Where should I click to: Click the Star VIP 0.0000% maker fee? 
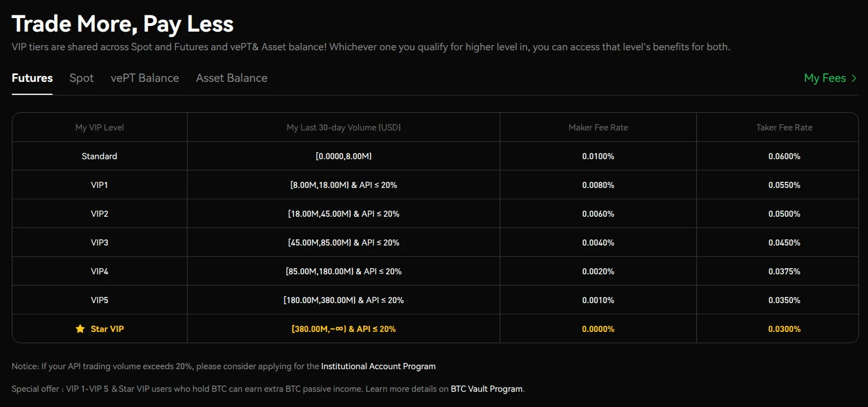[x=598, y=329]
